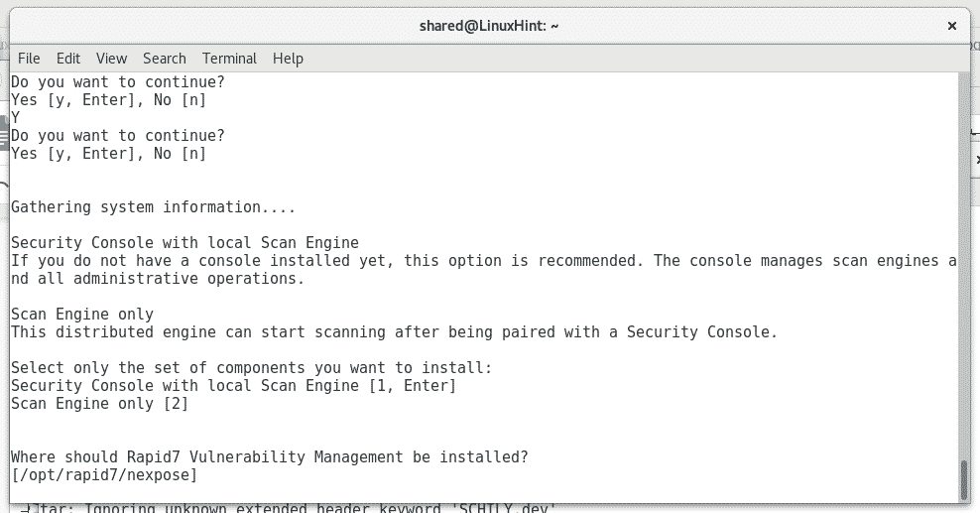
Task: Open the Help menu
Action: (288, 59)
